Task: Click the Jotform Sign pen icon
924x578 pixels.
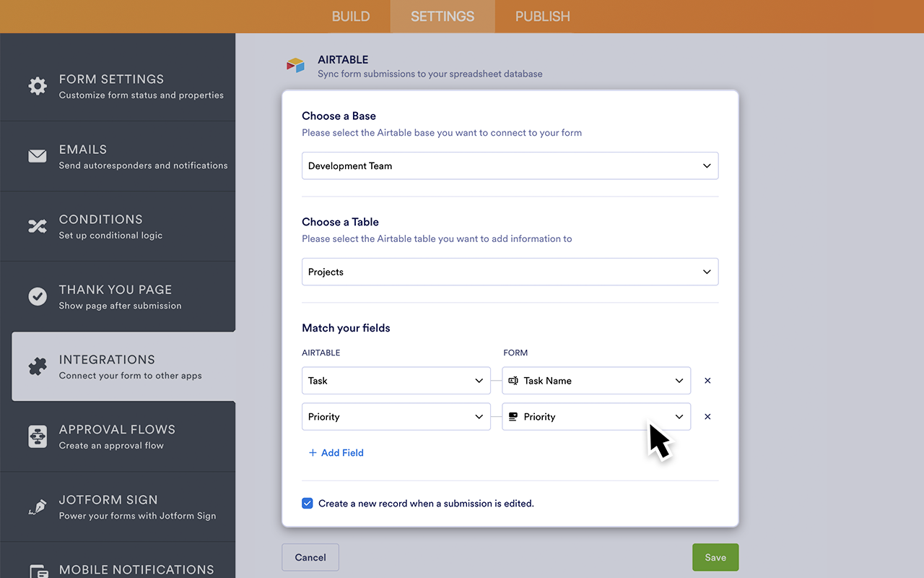Action: pyautogui.click(x=38, y=506)
